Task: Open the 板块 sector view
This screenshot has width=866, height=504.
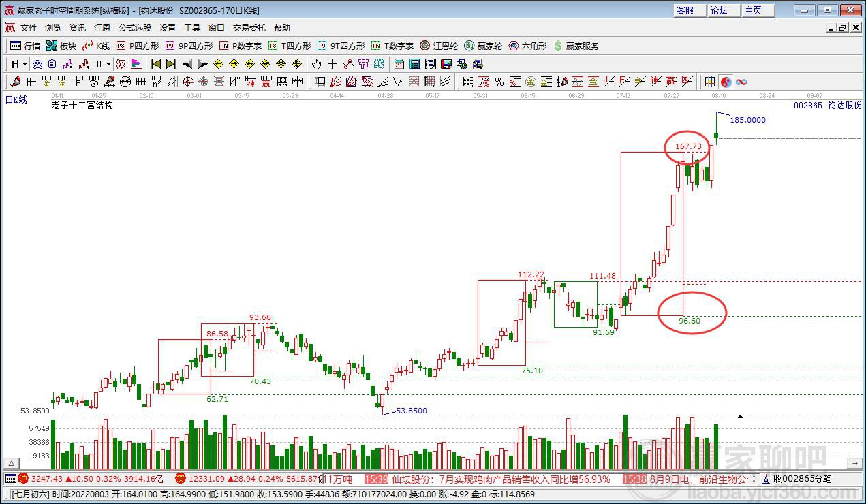Action: tap(61, 46)
